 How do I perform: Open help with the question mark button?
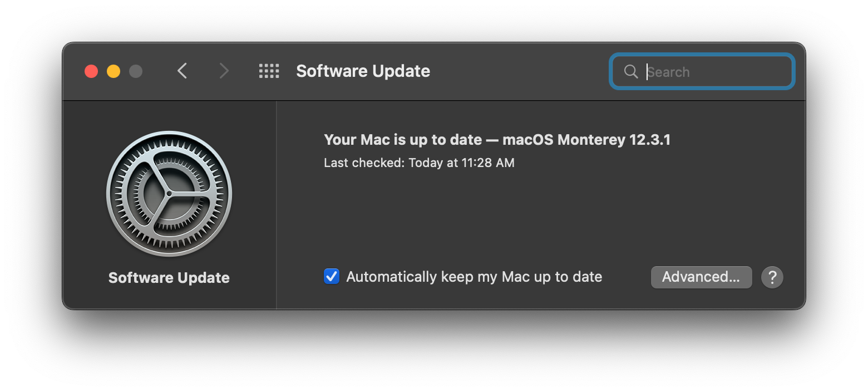pyautogui.click(x=772, y=277)
